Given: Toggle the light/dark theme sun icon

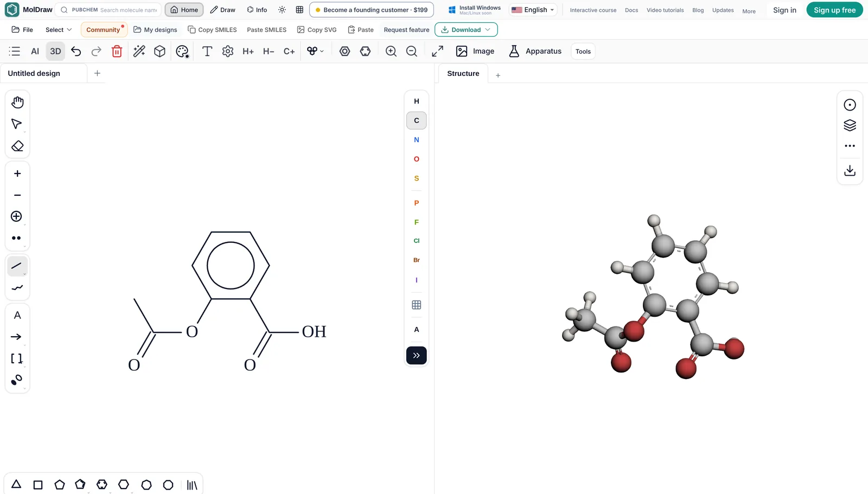Looking at the screenshot, I should [x=282, y=10].
